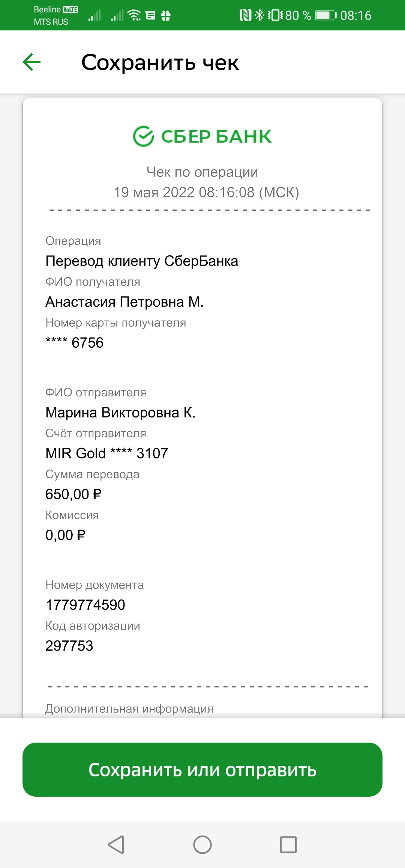Screen dimensions: 405x868
Task: Tap the NFC status icon
Action: [245, 15]
